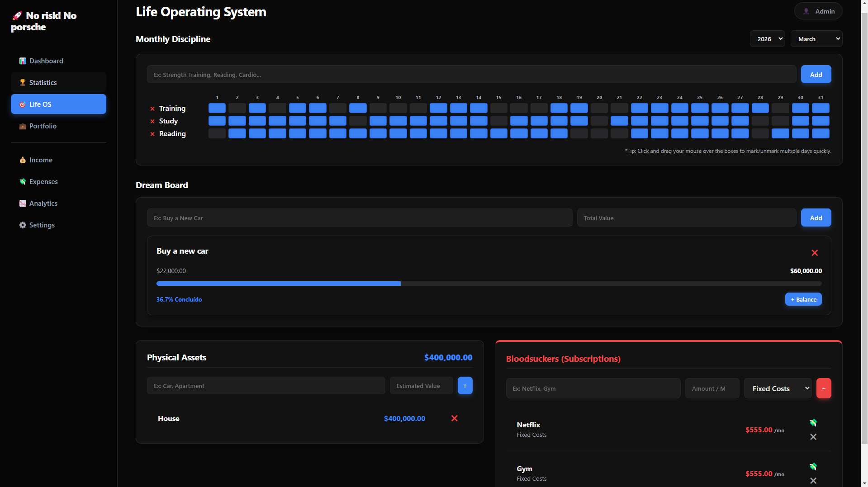Viewport: 868px width, 487px height.
Task: Toggle Reading box for day 1
Action: click(x=217, y=134)
